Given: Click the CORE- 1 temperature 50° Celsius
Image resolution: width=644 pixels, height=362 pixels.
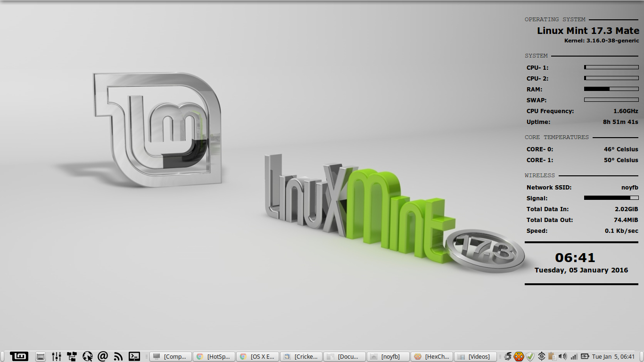Looking at the screenshot, I should (621, 160).
